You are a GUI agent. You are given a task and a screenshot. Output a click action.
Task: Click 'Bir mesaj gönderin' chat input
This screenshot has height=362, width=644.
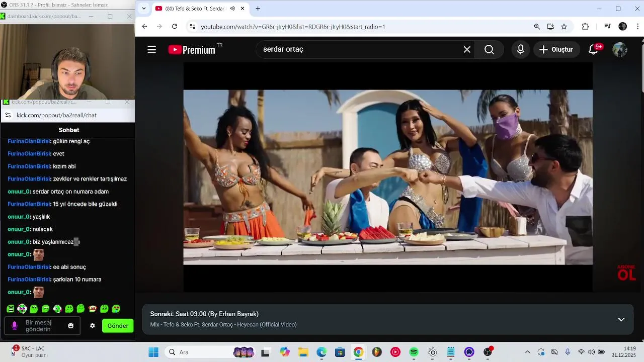pyautogui.click(x=43, y=326)
